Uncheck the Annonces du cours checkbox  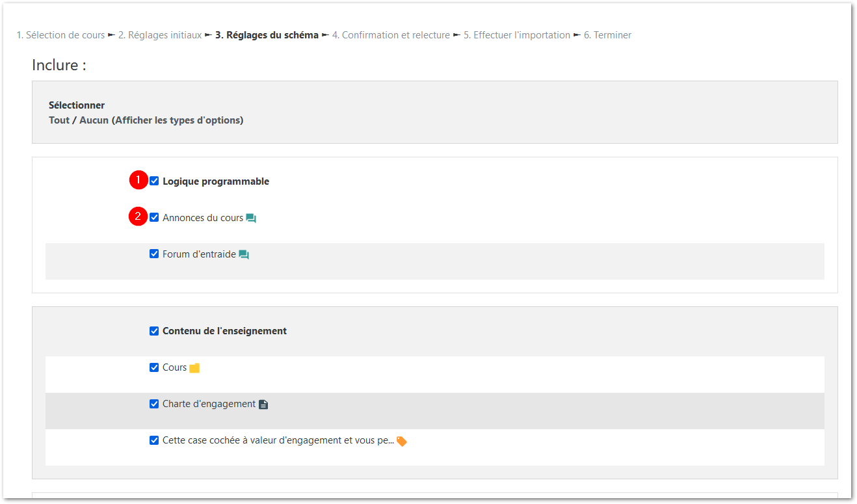coord(154,218)
